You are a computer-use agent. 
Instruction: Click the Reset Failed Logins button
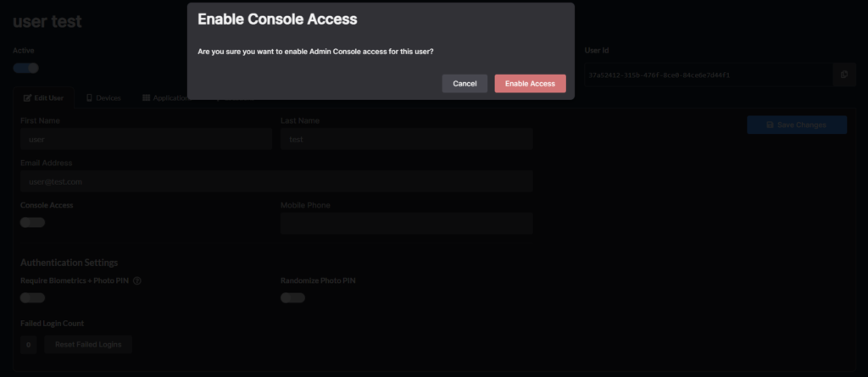[88, 344]
